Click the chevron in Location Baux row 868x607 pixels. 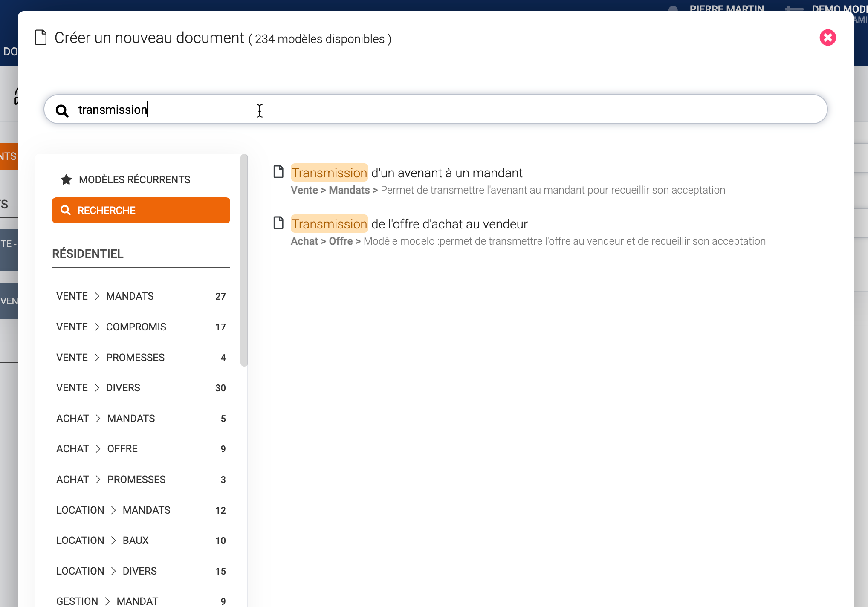click(113, 541)
